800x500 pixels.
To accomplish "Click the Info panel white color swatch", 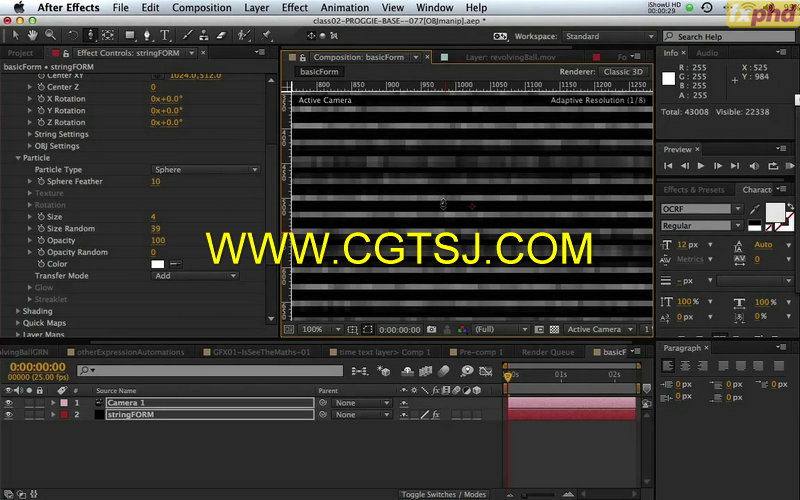I will tap(668, 79).
